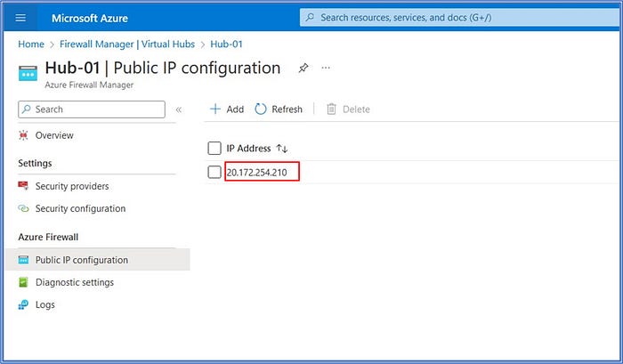
Task: Click the Public IP configuration sidebar icon
Action: point(23,260)
